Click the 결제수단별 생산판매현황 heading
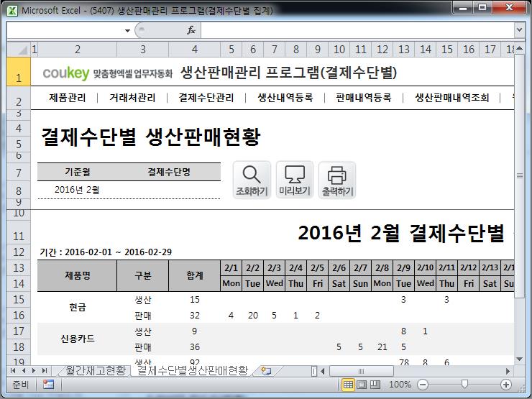532x399 pixels. (151, 137)
